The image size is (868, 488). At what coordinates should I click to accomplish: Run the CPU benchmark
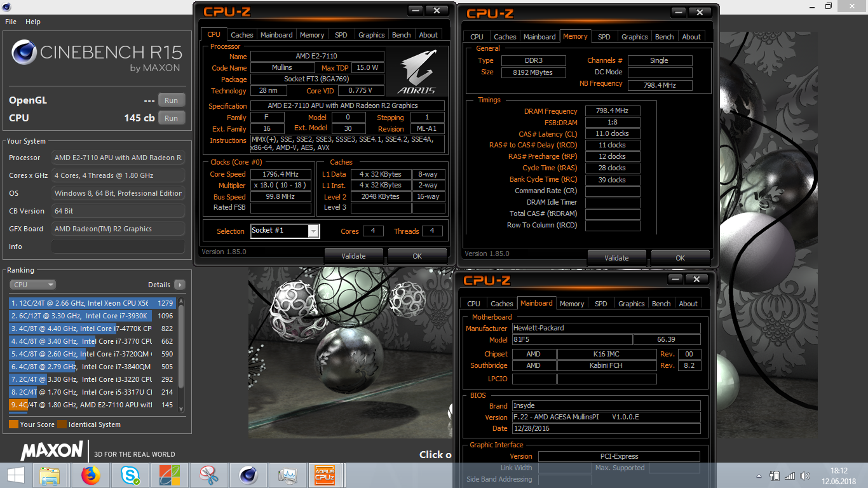(172, 118)
